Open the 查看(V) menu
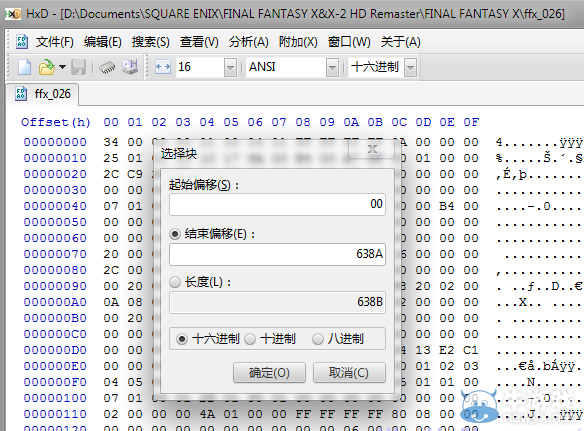The height and width of the screenshot is (431, 584). click(199, 42)
